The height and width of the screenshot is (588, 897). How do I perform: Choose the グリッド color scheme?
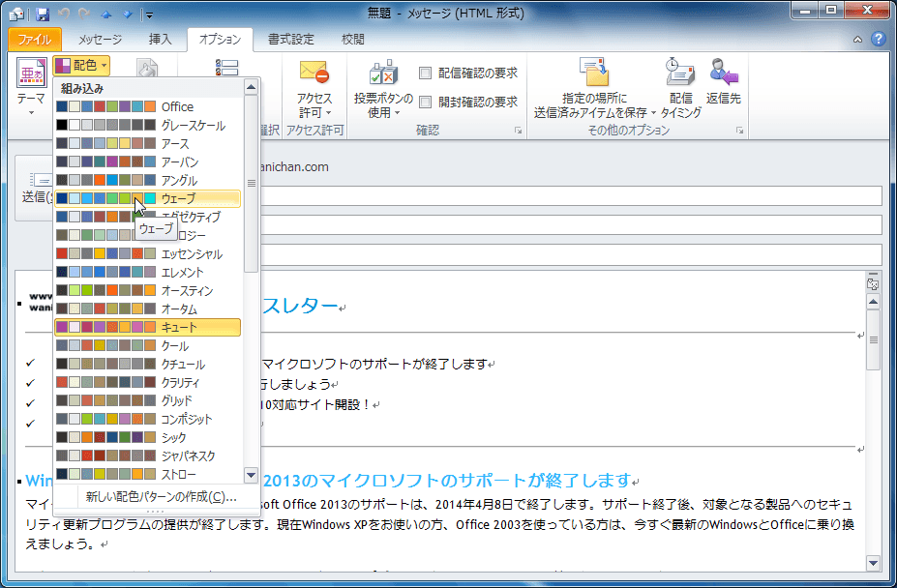pos(148,401)
